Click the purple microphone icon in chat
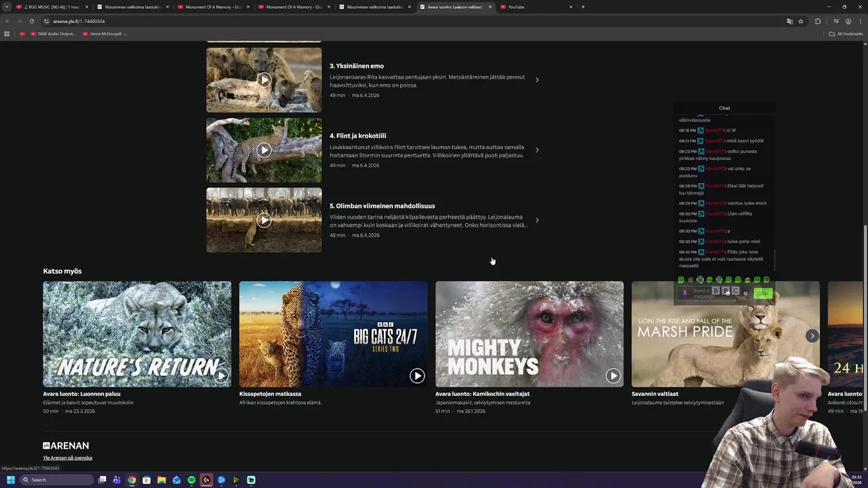 coord(684,293)
